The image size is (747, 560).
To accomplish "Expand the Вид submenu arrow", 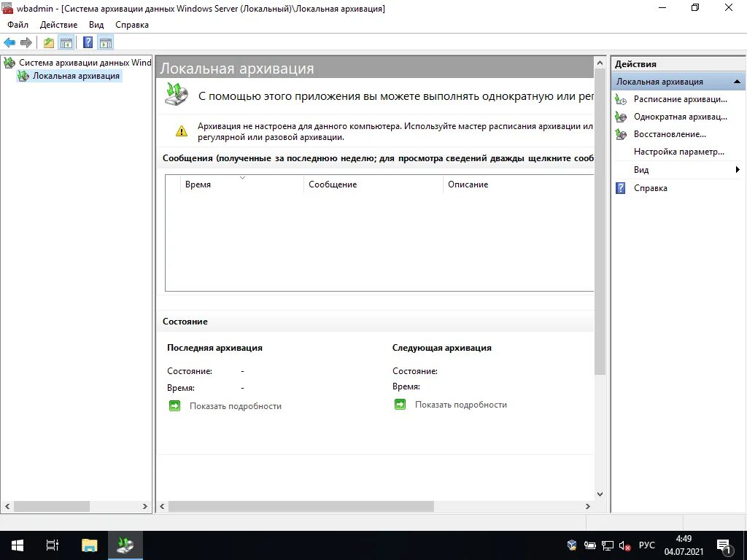I will 737,169.
